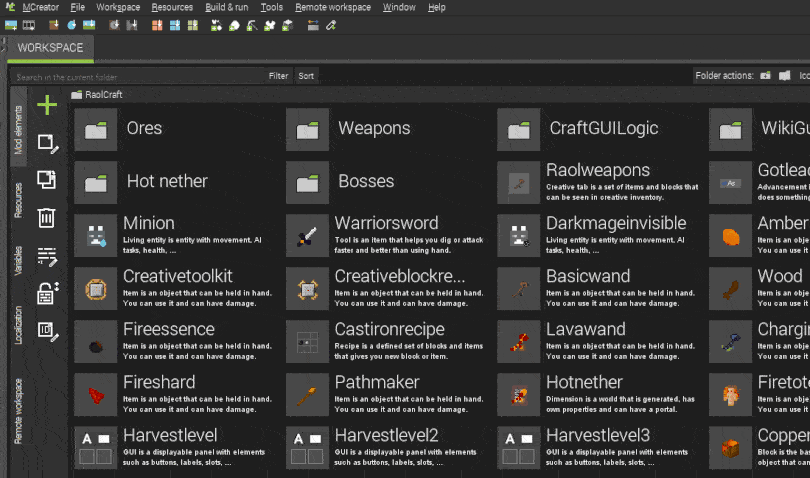Click the MCreator logo icon in menu bar

click(x=10, y=7)
